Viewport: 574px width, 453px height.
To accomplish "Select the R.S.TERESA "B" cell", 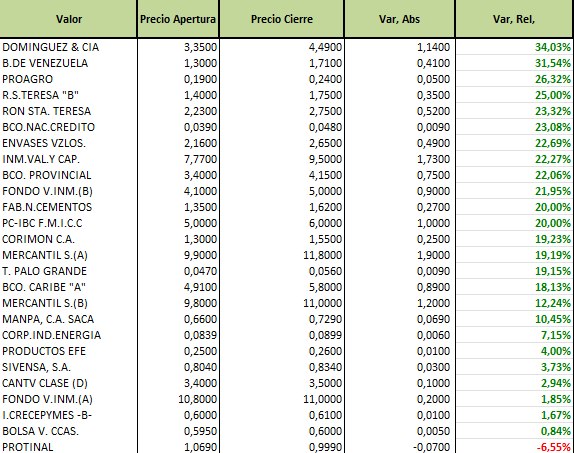I will coord(68,95).
